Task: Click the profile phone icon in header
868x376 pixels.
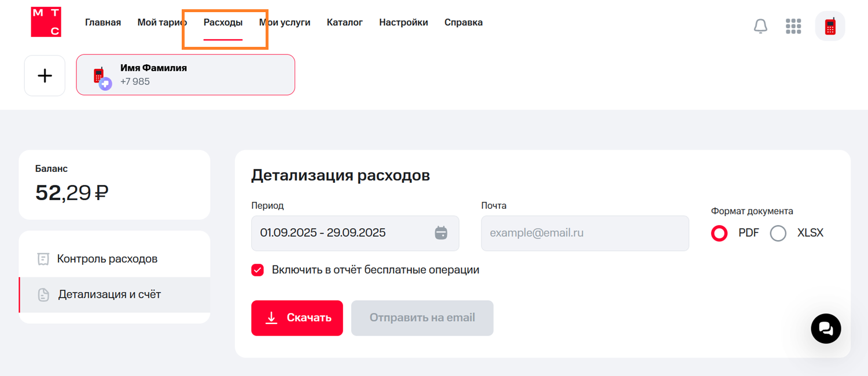Action: click(x=830, y=25)
